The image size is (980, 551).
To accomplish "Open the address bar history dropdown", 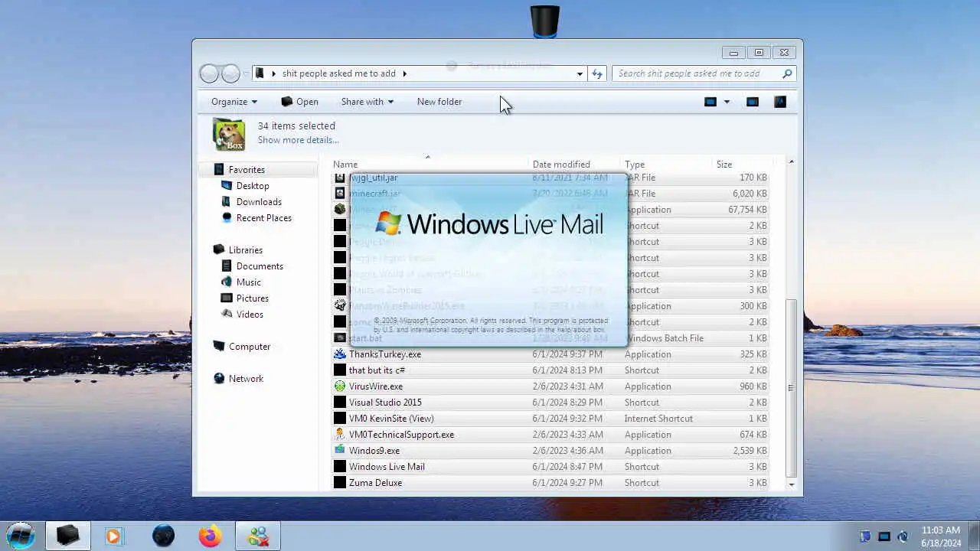I will [x=580, y=73].
